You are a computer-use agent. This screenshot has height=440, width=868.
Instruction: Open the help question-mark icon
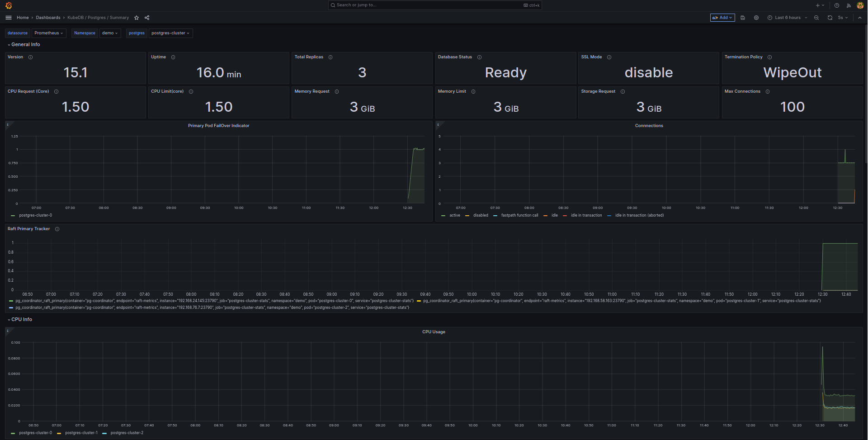pos(837,5)
